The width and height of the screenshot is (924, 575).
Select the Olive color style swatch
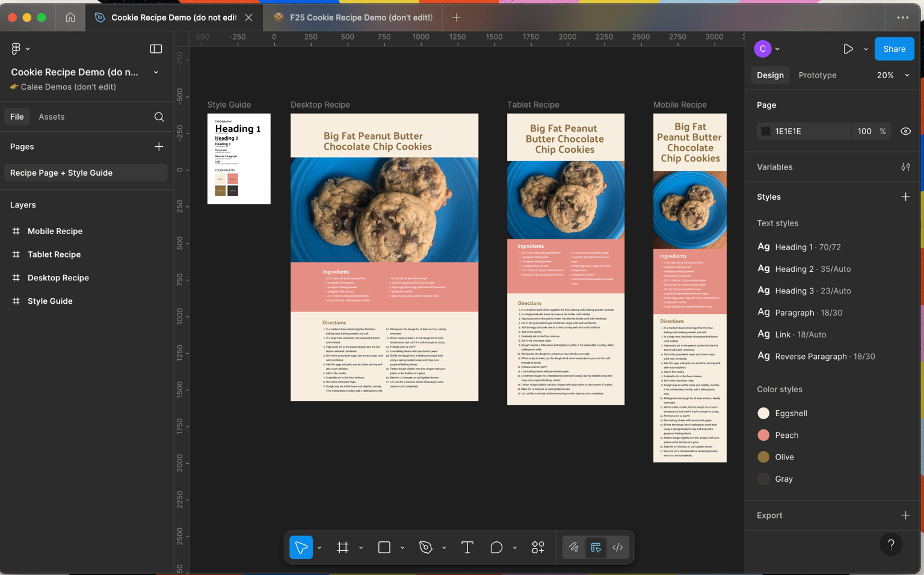click(763, 457)
